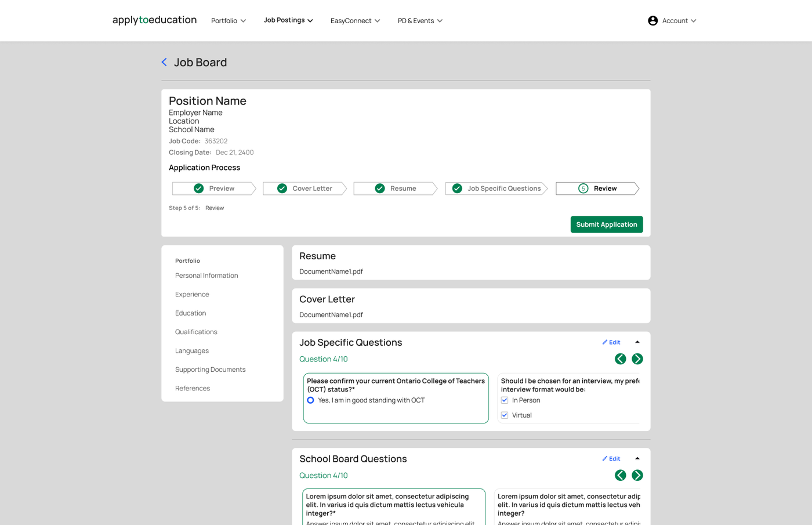Edit the School Board Questions answers
The height and width of the screenshot is (525, 812).
[611, 459]
